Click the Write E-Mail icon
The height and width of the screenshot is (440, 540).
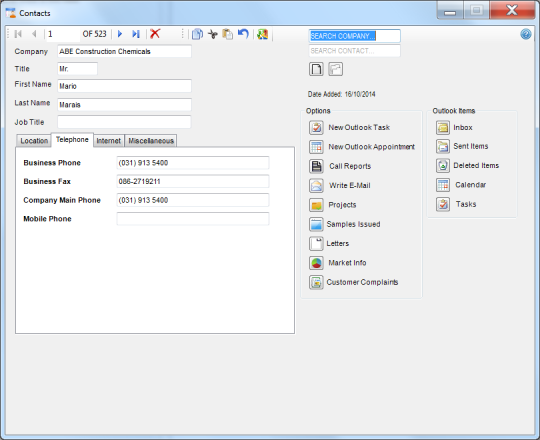click(316, 186)
